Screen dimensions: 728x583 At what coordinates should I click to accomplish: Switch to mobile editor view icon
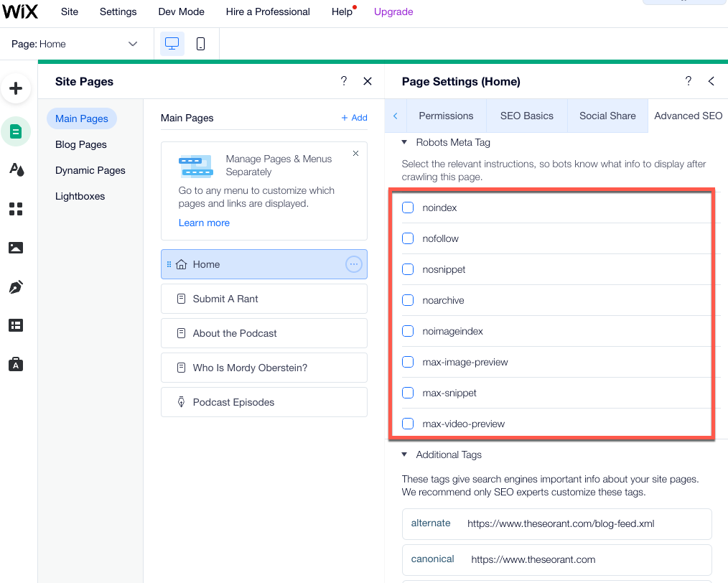pyautogui.click(x=200, y=44)
